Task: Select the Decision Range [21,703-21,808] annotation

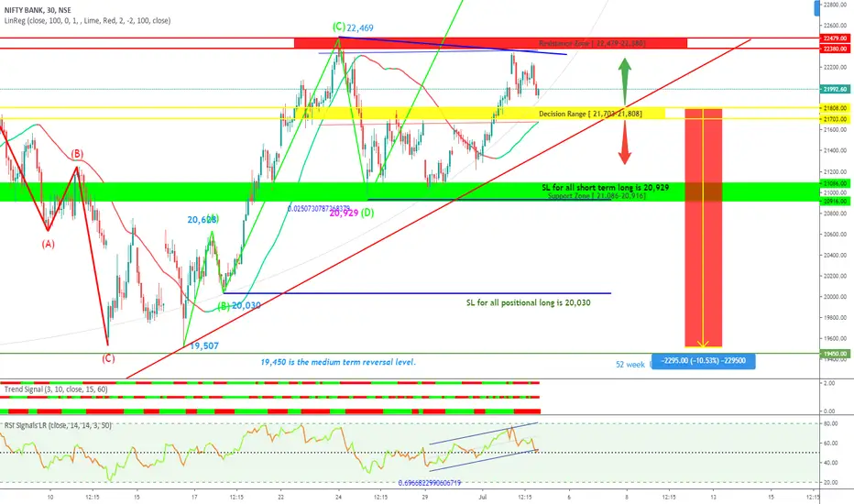Action: (590, 114)
